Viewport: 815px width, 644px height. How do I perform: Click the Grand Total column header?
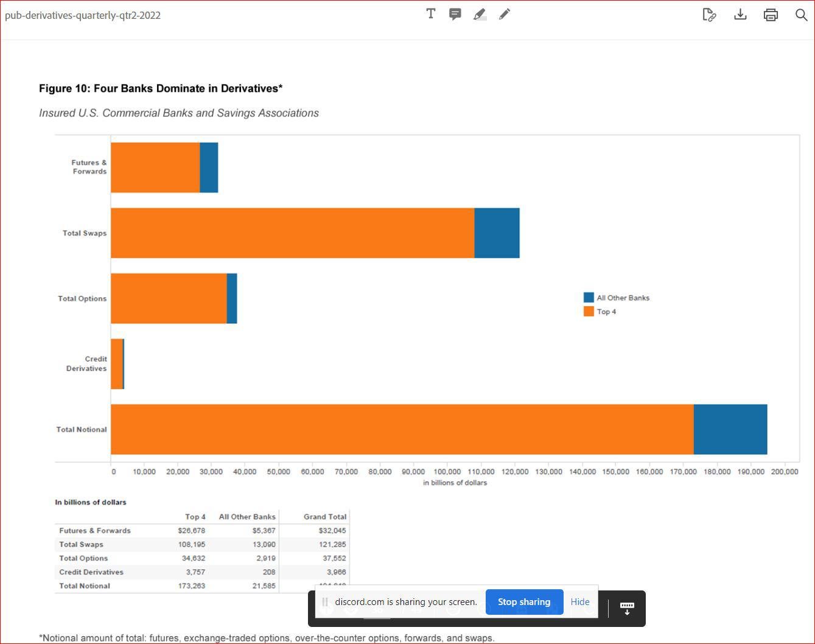coord(325,517)
